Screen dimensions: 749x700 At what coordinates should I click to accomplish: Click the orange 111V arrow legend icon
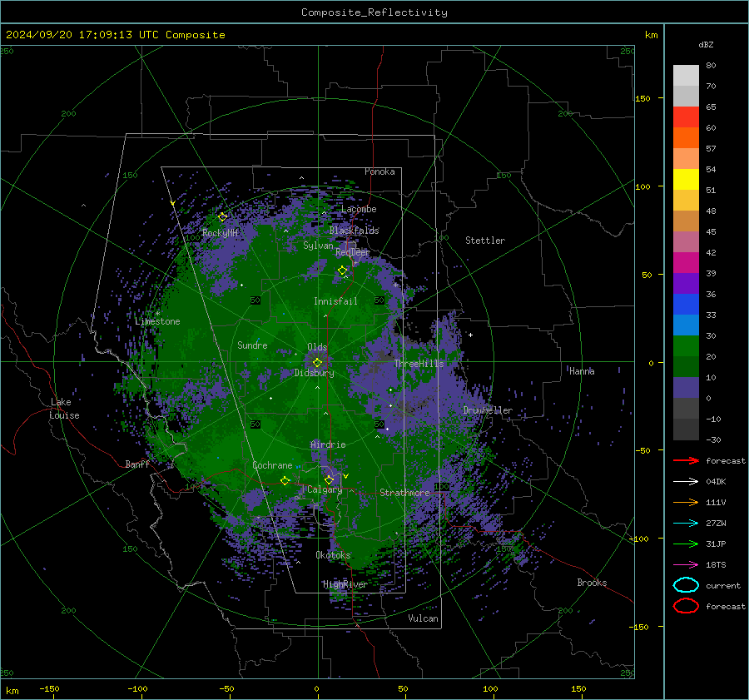[x=686, y=502]
